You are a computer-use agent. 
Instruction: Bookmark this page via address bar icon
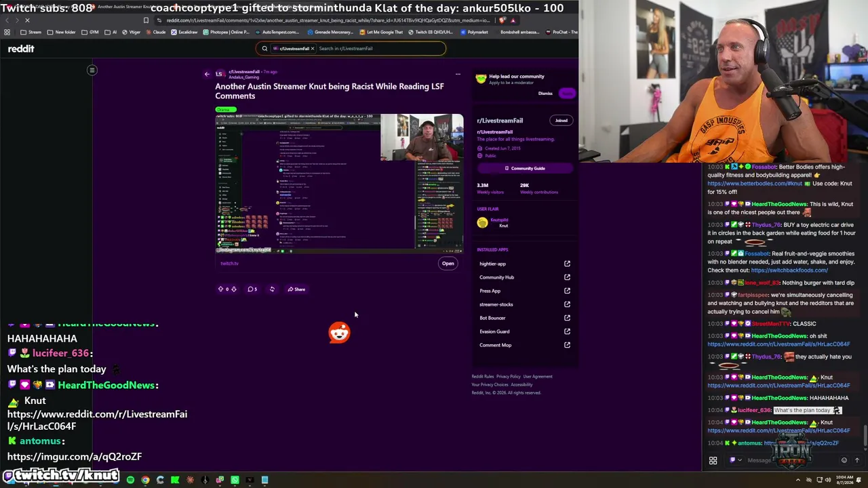click(x=146, y=20)
